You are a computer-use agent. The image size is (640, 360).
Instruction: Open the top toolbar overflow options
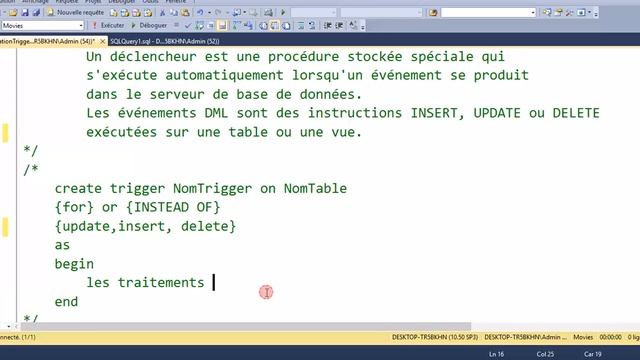(x=596, y=13)
